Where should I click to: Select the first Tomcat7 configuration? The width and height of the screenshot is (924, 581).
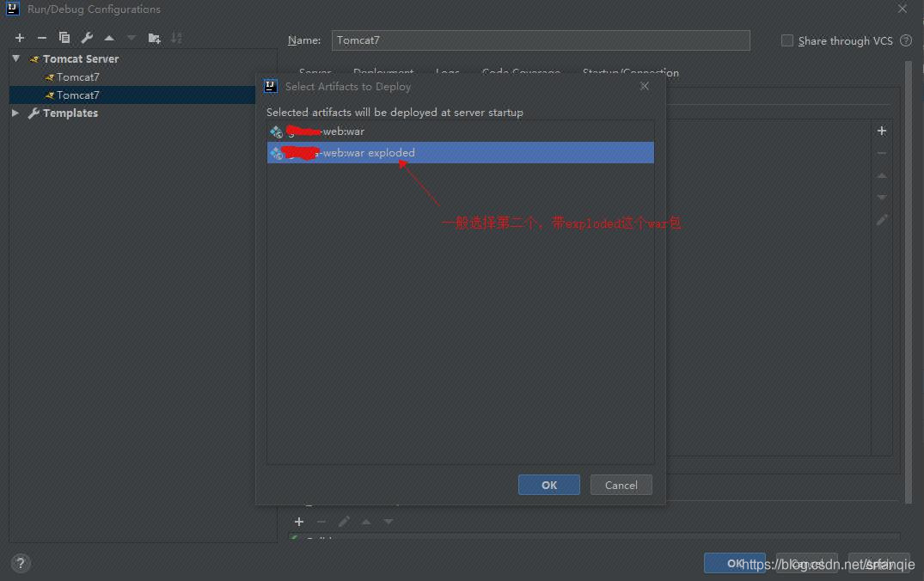(x=77, y=77)
